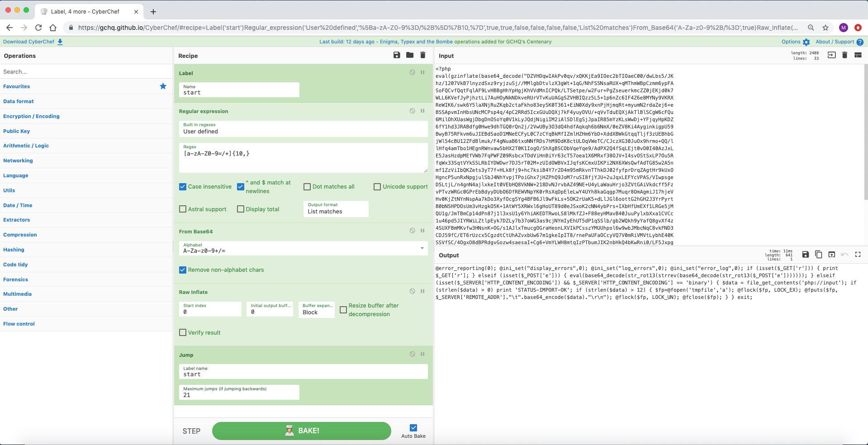Click the Favourites star icon
Viewport: 868px width, 445px height.
[x=163, y=86]
